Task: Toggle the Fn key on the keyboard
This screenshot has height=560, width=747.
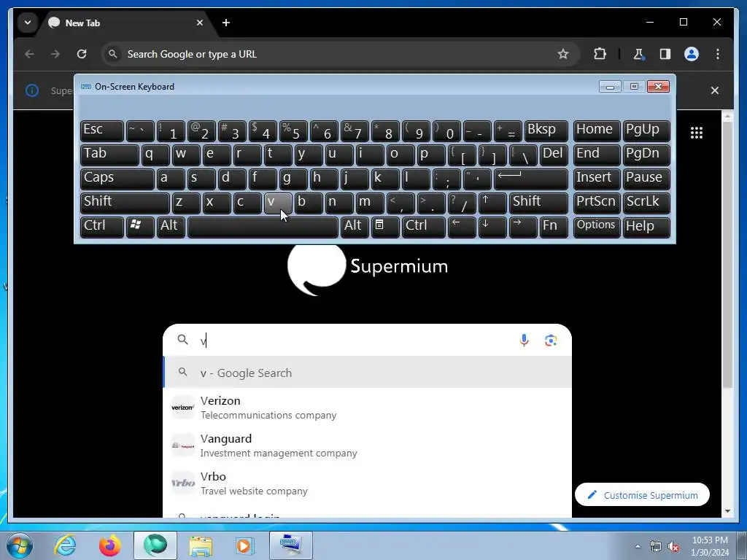Action: click(x=554, y=227)
